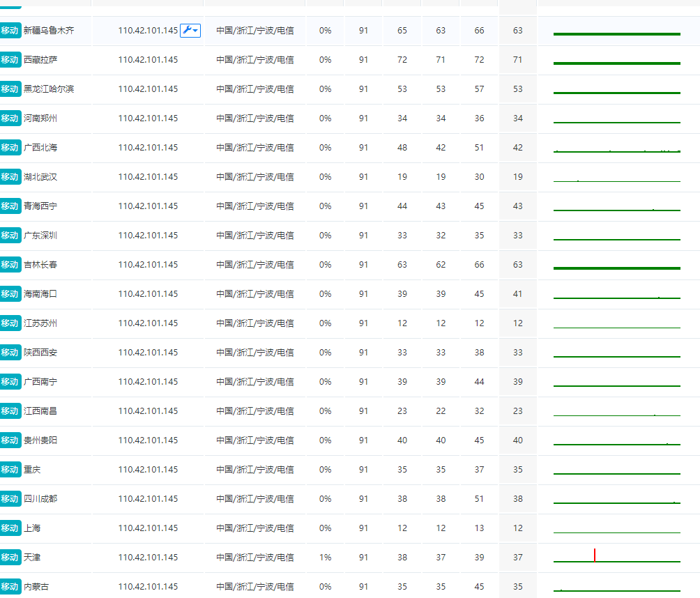Click the 移动 badge in the 河南郑州 row
The width and height of the screenshot is (700, 598).
10,118
